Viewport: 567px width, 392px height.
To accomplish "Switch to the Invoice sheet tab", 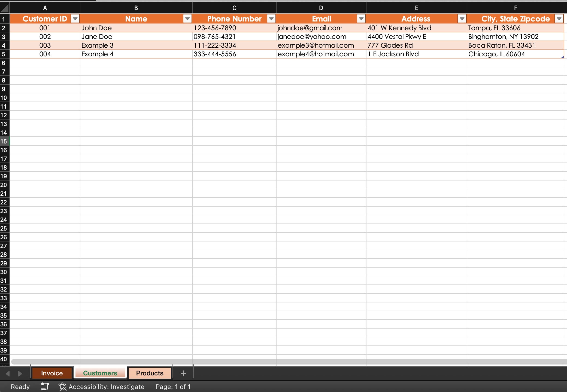I will click(x=52, y=373).
